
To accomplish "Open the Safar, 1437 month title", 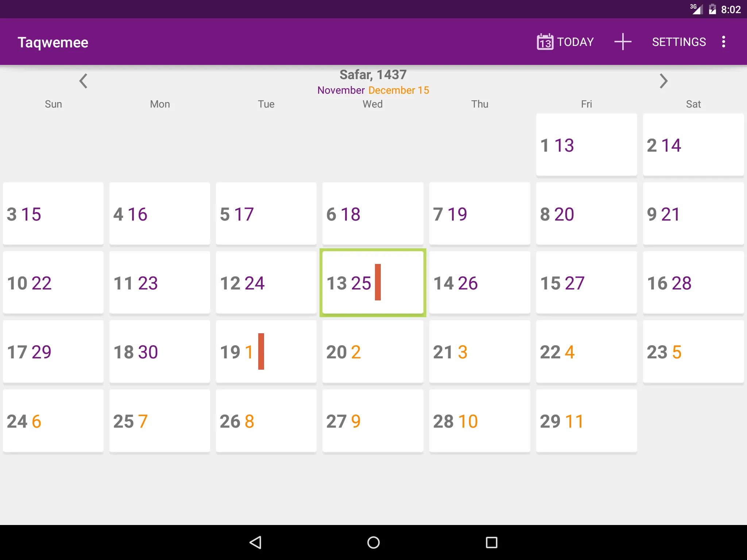I will [373, 75].
